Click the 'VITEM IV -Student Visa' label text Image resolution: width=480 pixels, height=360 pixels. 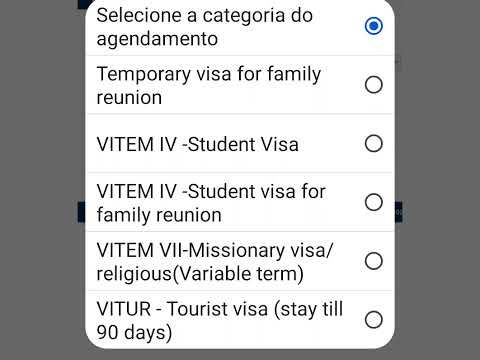(x=197, y=144)
